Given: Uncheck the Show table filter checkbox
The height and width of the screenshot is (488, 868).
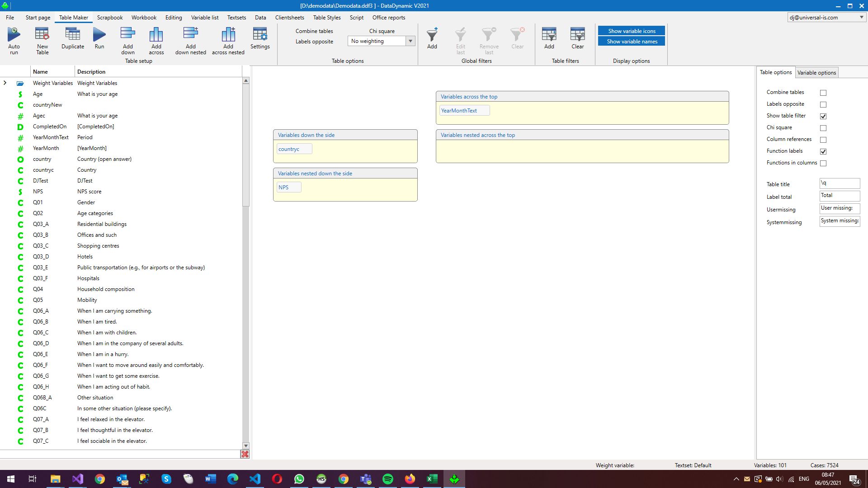Looking at the screenshot, I should pos(823,116).
